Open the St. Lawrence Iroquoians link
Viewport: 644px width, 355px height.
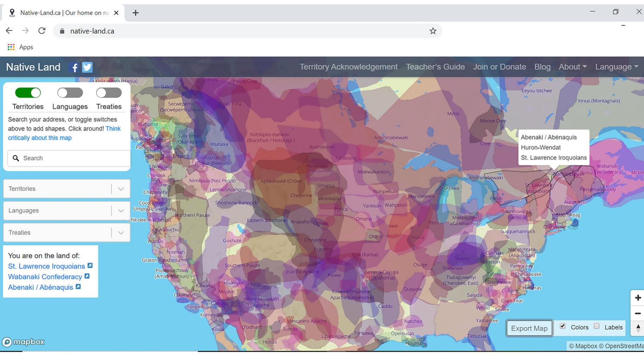(x=47, y=266)
